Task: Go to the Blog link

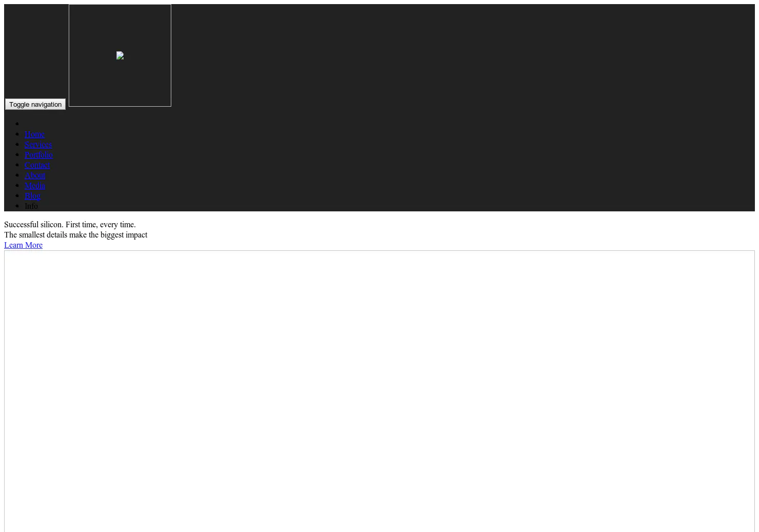Action: 32,195
